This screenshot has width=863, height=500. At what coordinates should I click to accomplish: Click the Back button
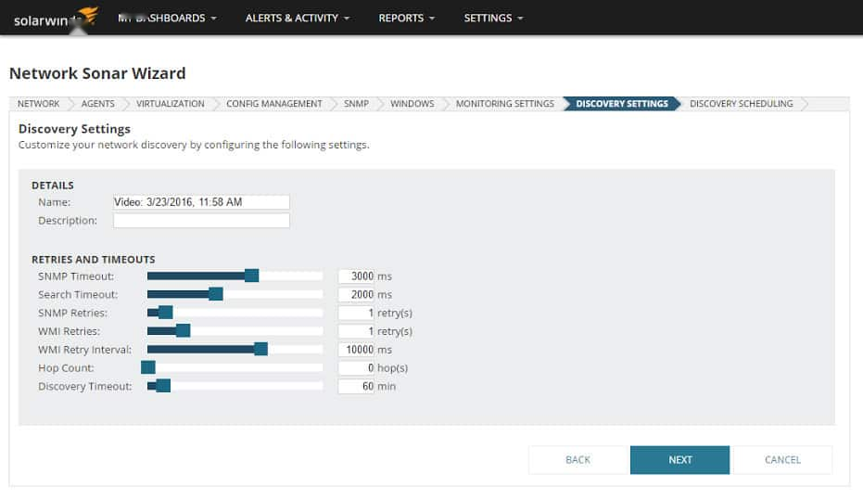[578, 460]
